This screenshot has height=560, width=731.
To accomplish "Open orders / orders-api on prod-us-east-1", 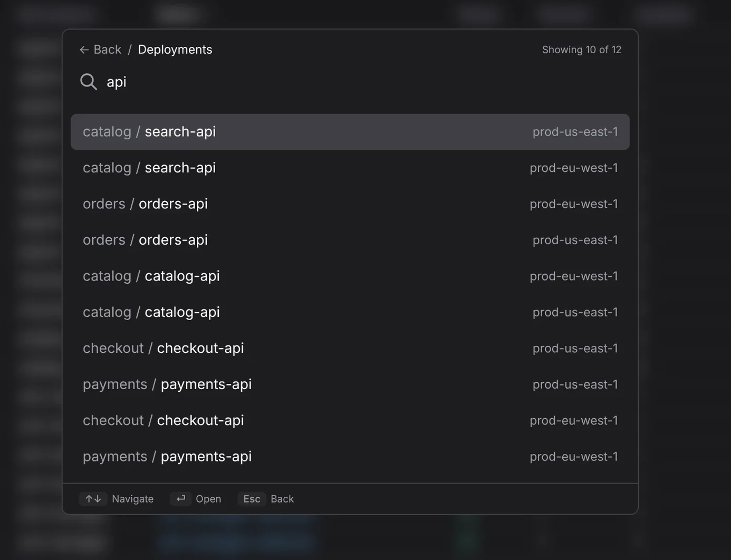I will point(350,240).
